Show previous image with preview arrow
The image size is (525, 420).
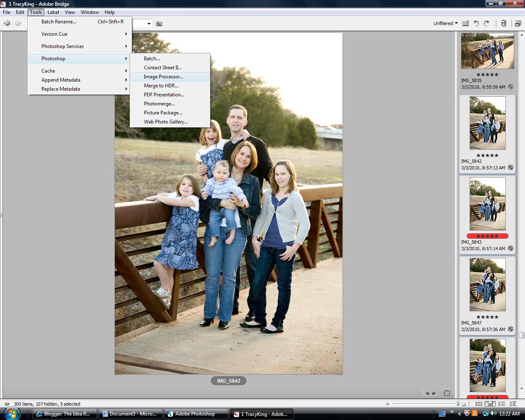[x=427, y=393]
